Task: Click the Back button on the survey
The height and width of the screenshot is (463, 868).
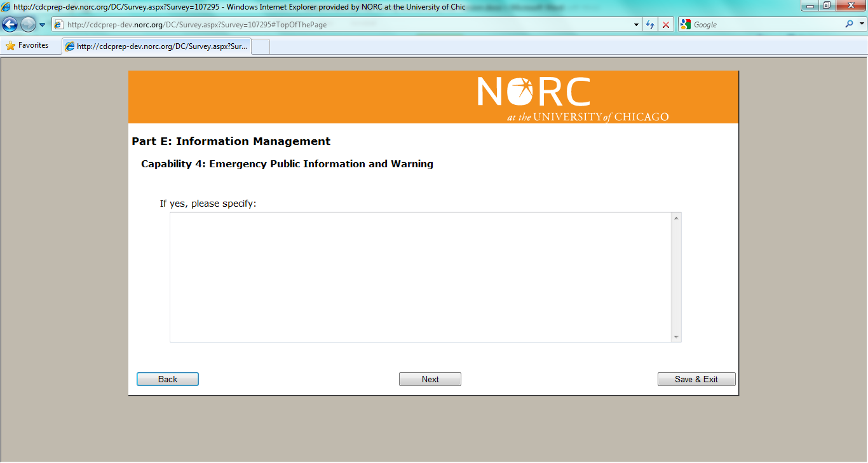Action: (168, 379)
